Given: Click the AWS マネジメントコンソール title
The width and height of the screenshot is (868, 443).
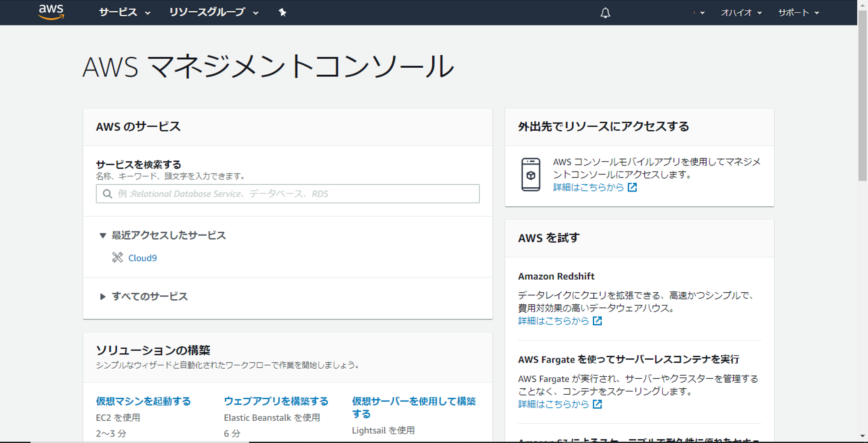Looking at the screenshot, I should tap(268, 67).
